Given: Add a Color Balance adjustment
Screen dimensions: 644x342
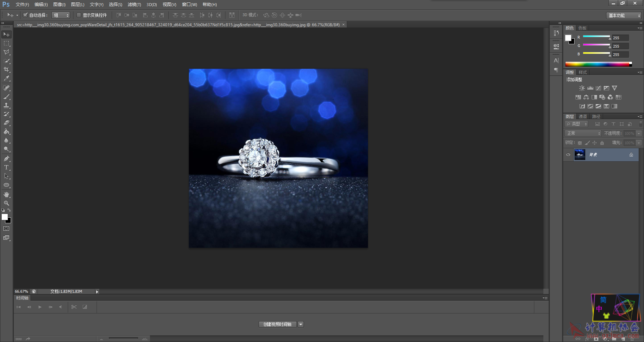Looking at the screenshot, I should click(x=586, y=97).
